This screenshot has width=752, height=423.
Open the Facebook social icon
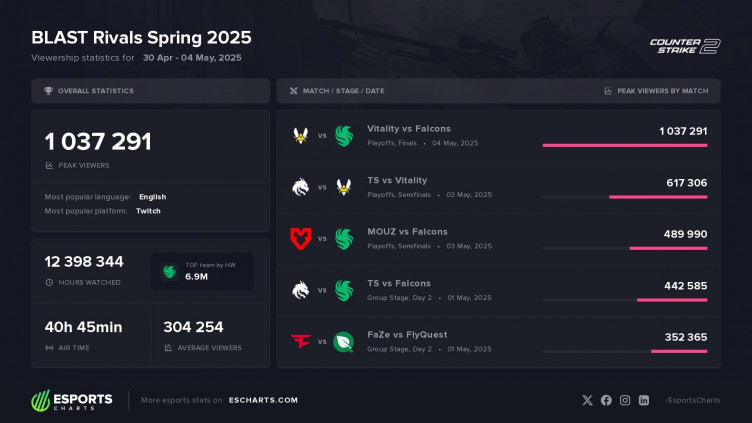point(606,400)
